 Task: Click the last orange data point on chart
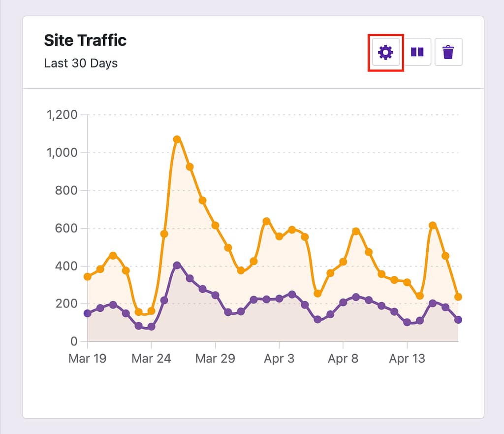pos(458,297)
